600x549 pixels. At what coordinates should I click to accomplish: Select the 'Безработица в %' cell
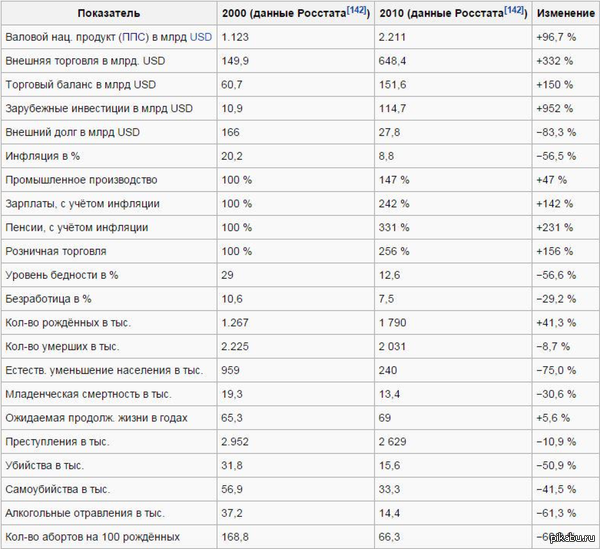pyautogui.click(x=48, y=299)
